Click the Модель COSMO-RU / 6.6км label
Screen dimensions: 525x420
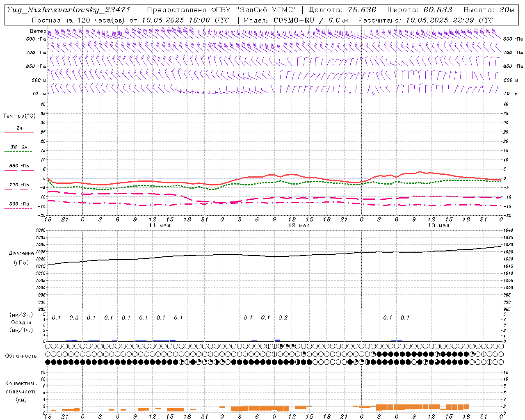295,20
